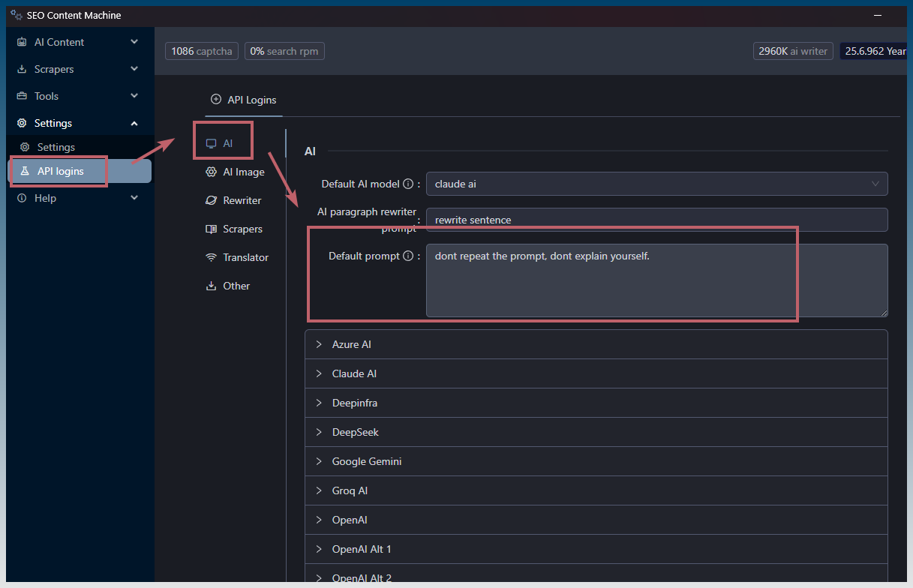
Task: Click the monitor icon next to AI
Action: pos(211,143)
